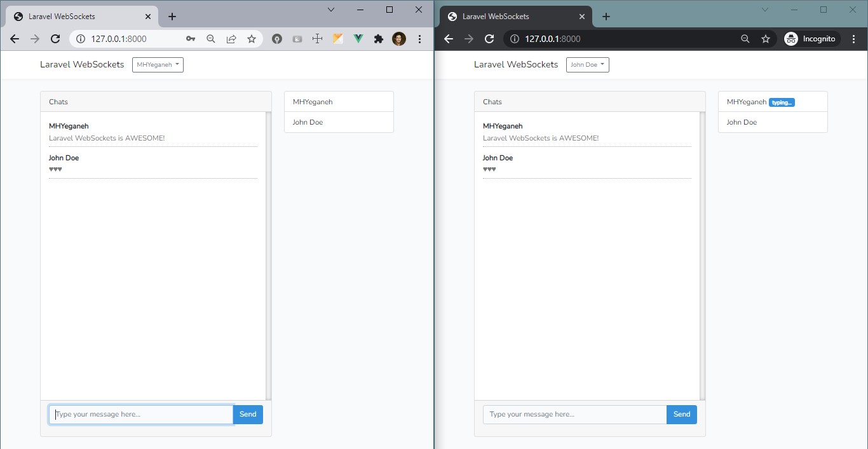Click the crosshair move extension icon
This screenshot has height=449, width=868.
tap(318, 39)
